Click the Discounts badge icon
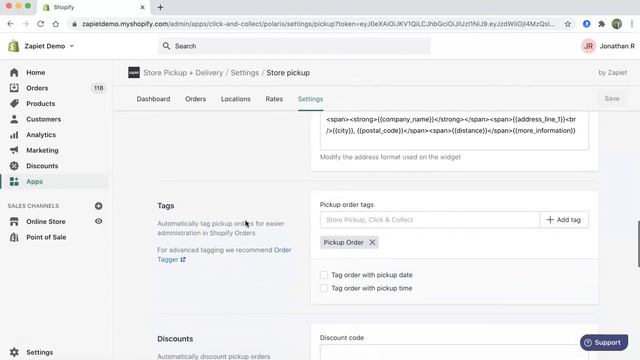640x360 pixels. click(x=14, y=166)
